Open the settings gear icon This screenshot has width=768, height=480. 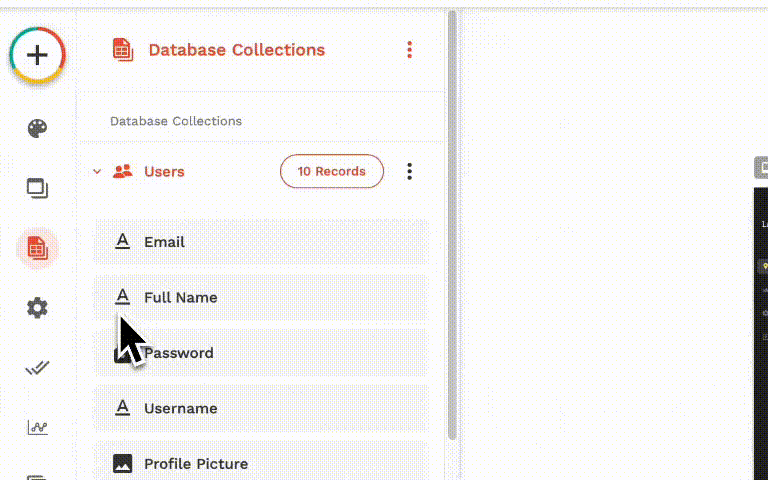(37, 308)
